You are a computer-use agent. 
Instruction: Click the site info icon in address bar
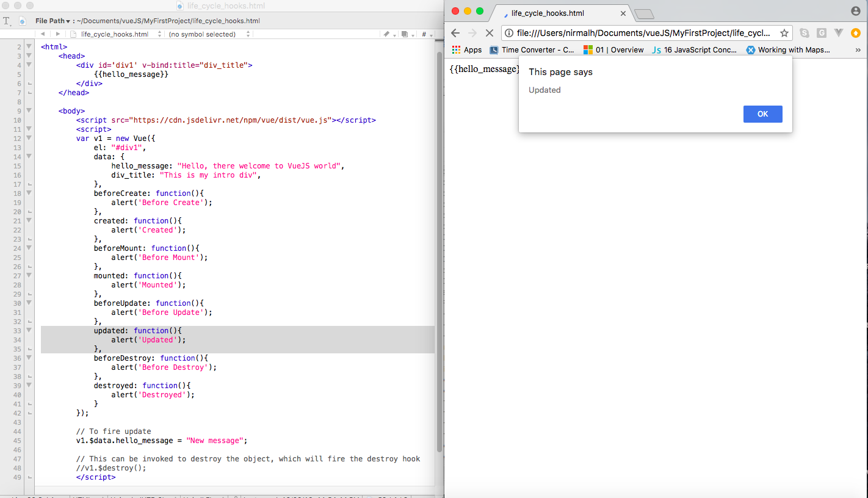coord(509,33)
